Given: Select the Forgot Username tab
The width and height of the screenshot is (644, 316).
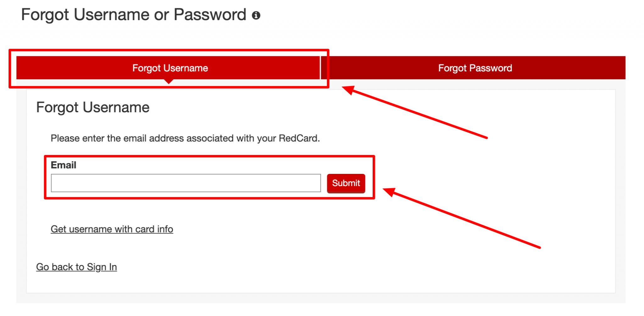Looking at the screenshot, I should [x=170, y=68].
